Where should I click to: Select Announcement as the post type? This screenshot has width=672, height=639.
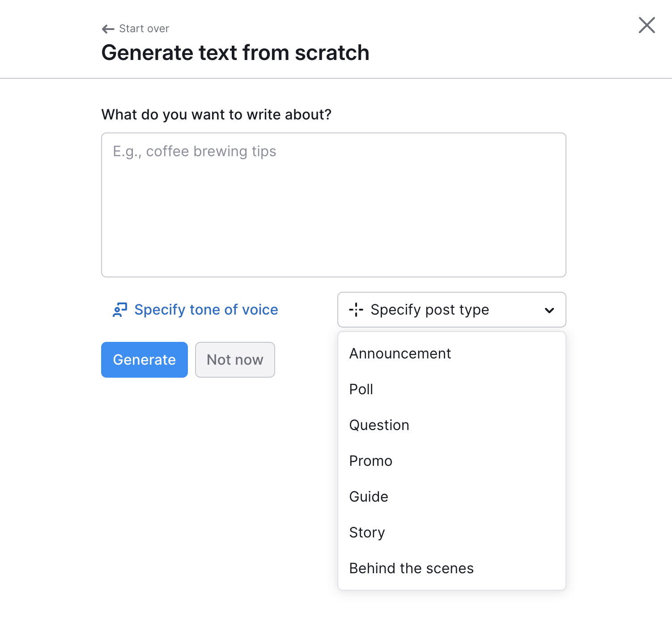(x=400, y=354)
